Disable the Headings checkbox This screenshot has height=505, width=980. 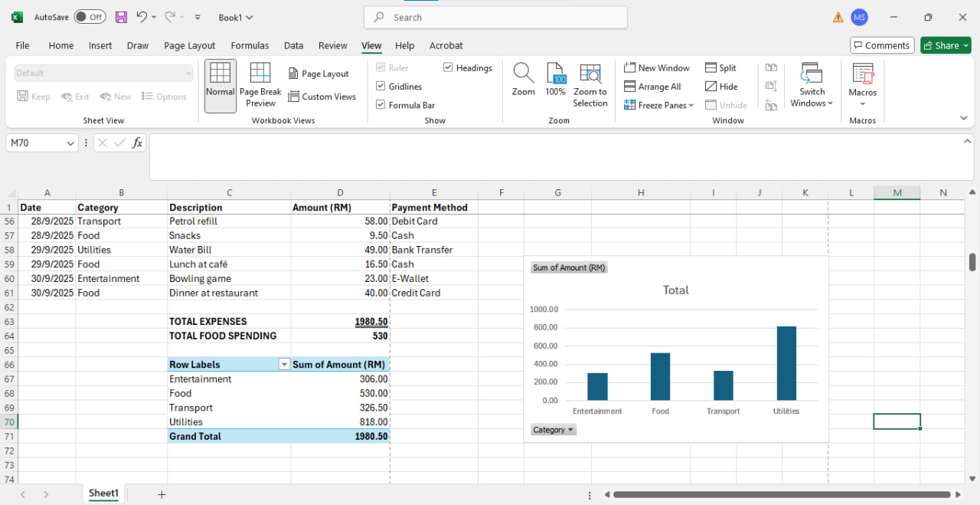point(448,68)
